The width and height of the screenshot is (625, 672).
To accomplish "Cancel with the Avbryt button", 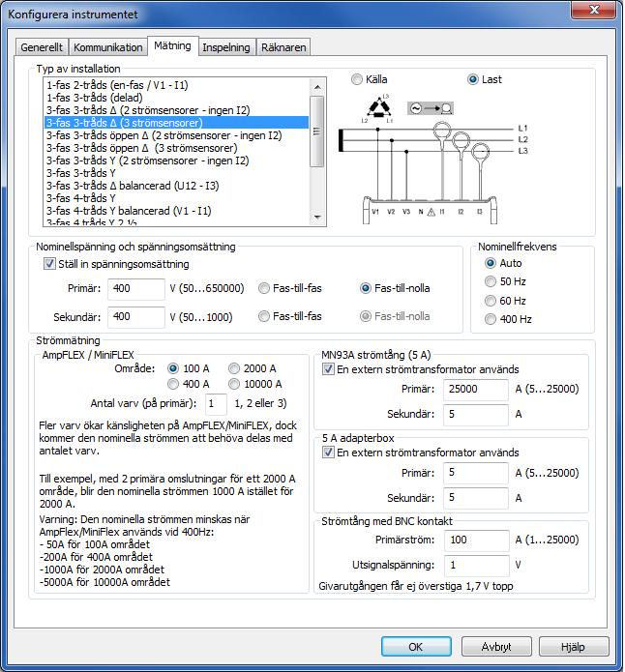I will [496, 646].
